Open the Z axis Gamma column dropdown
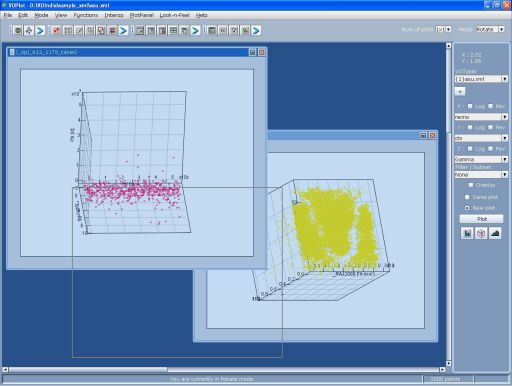The height and width of the screenshot is (386, 512). [x=481, y=159]
